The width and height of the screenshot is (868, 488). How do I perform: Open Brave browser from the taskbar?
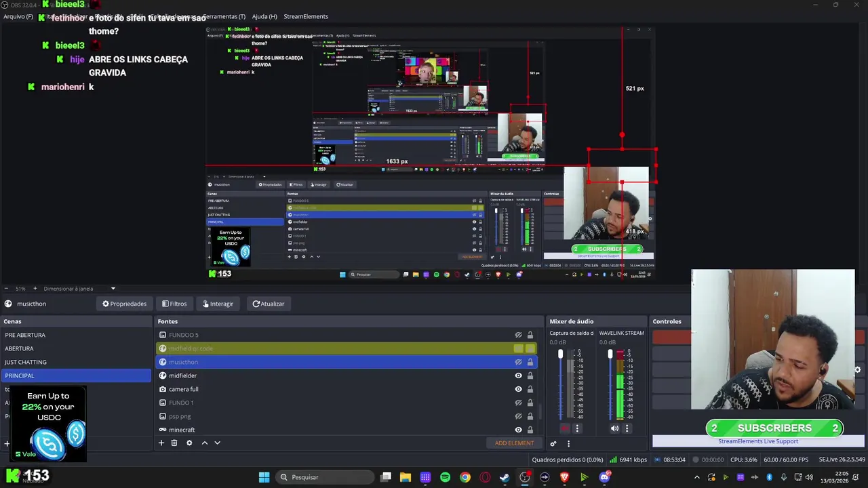click(x=564, y=477)
